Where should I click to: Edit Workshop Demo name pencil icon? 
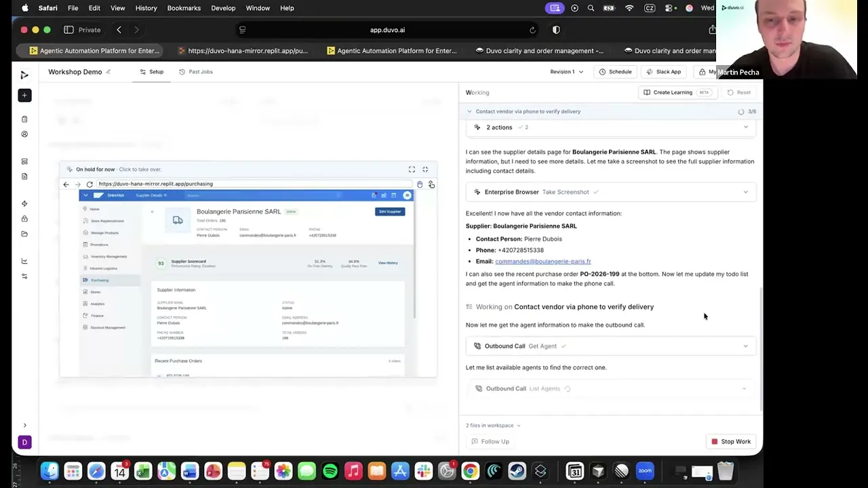tap(108, 72)
